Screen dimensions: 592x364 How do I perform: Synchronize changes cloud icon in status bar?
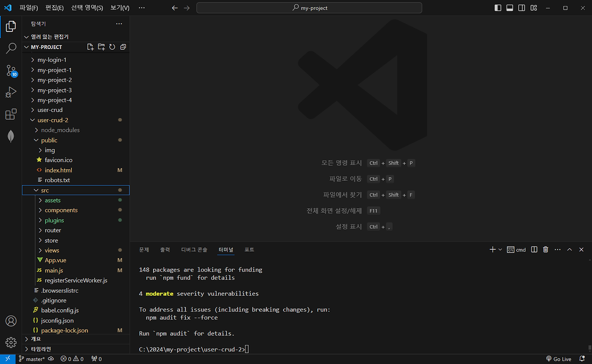51,359
